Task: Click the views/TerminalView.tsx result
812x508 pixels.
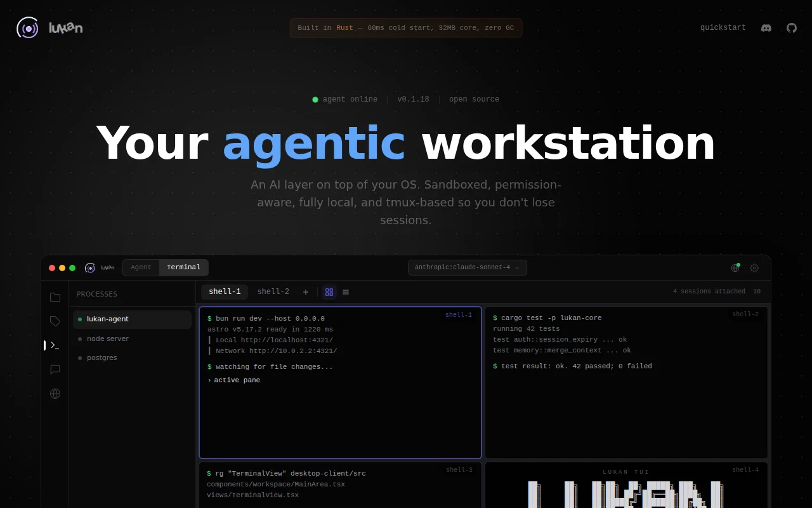Action: [x=252, y=495]
